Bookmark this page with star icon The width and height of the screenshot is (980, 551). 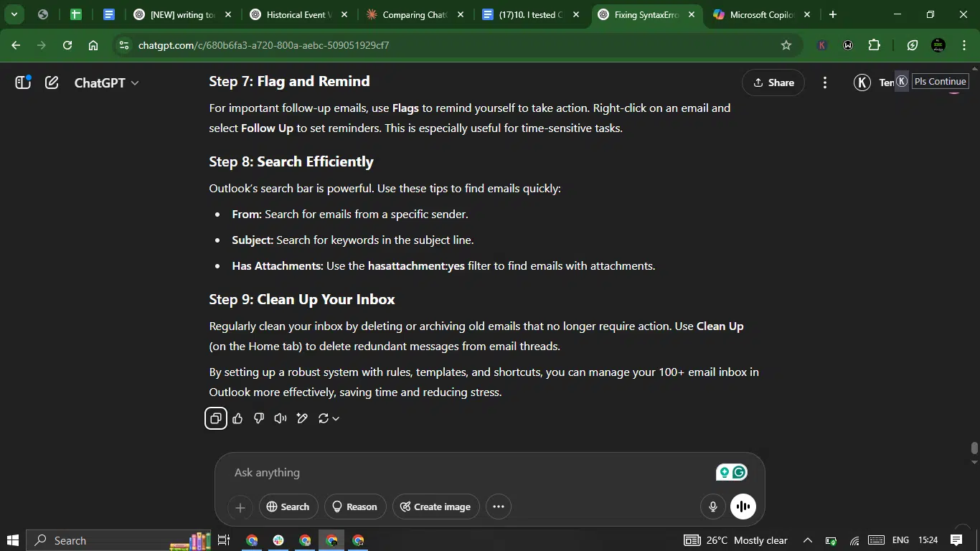[786, 45]
